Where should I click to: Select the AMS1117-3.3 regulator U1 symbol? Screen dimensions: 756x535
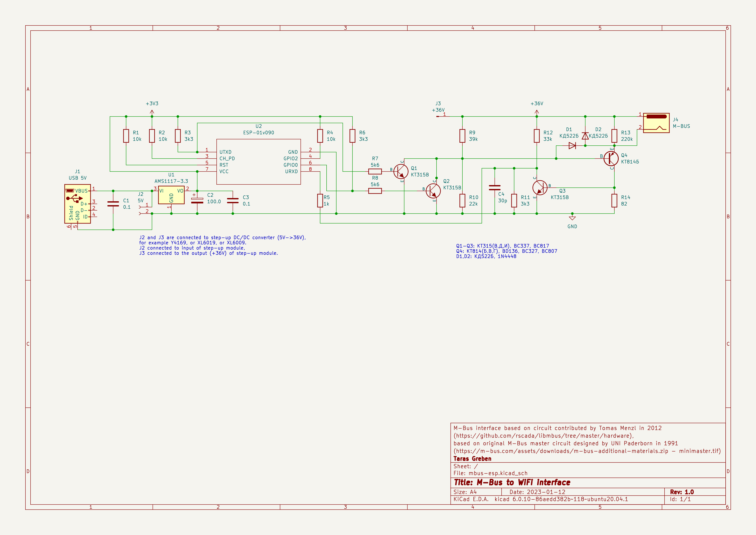point(171,195)
